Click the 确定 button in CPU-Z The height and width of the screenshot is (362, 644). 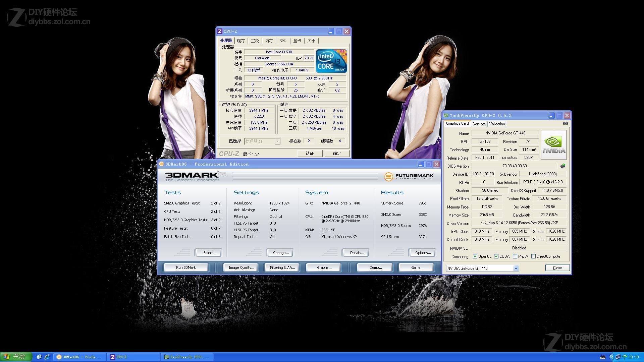coord(337,154)
